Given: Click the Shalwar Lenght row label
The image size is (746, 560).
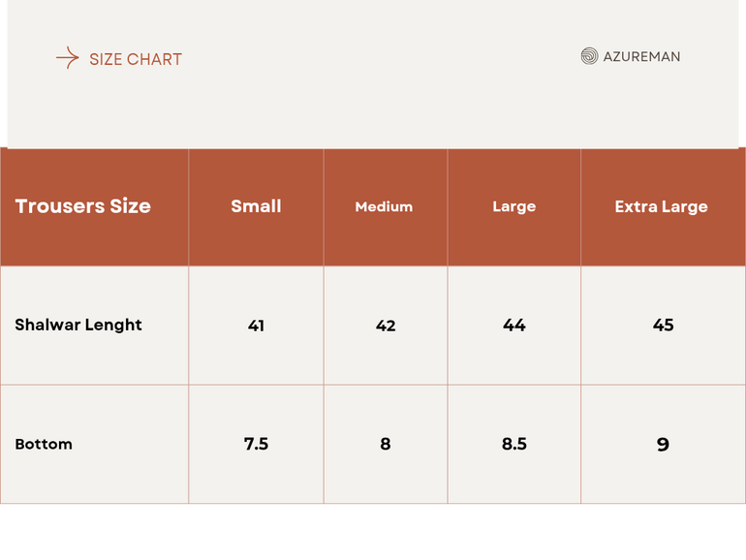Looking at the screenshot, I should pos(78,326).
